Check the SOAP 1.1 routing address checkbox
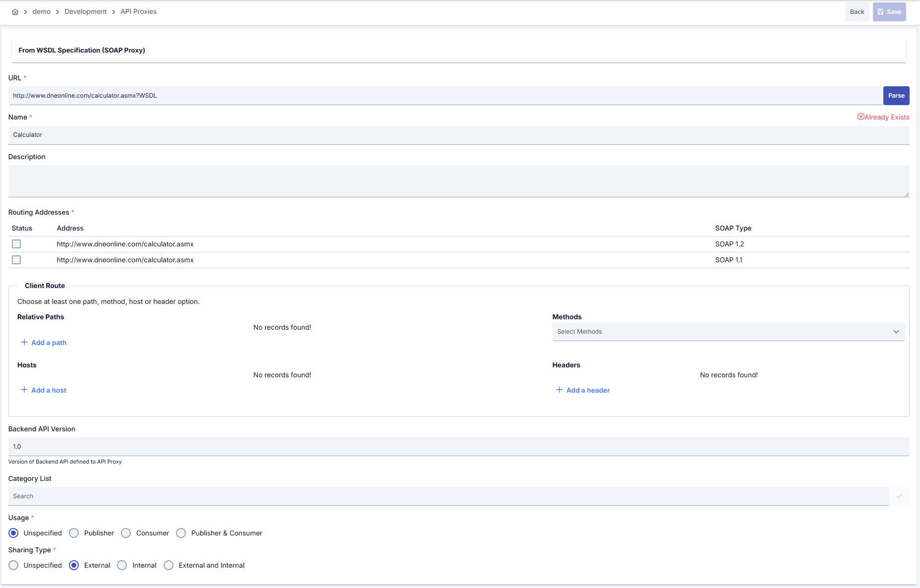 tap(16, 260)
